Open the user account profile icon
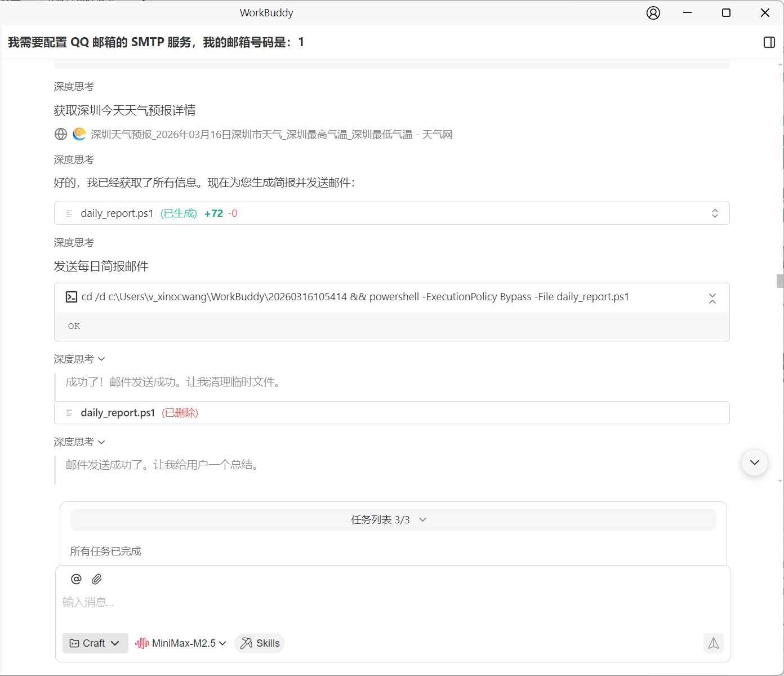The height and width of the screenshot is (676, 784). coord(653,13)
